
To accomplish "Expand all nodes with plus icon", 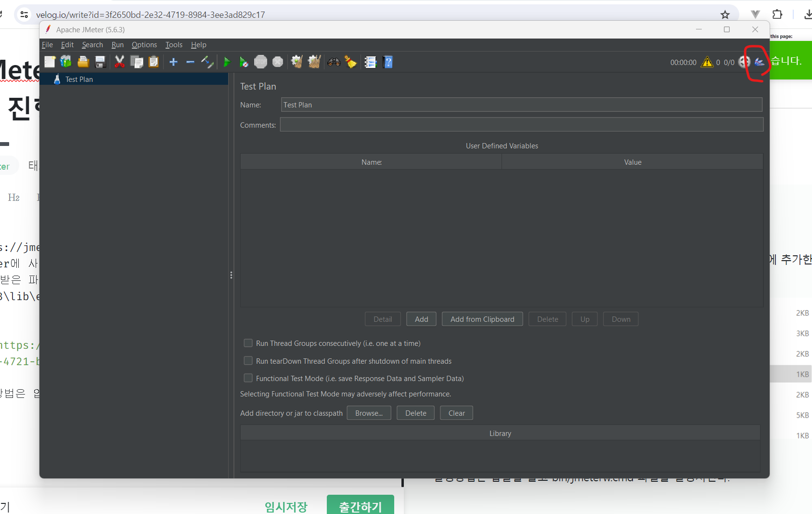I will 174,62.
